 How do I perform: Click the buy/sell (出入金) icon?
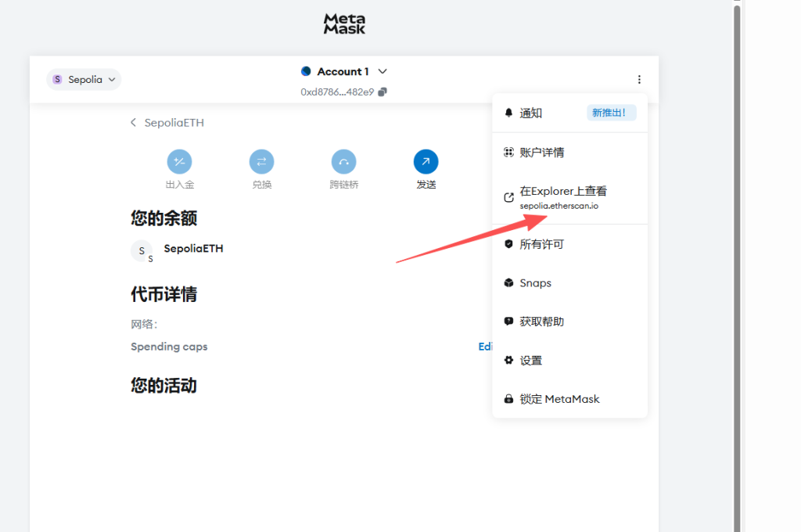179,162
